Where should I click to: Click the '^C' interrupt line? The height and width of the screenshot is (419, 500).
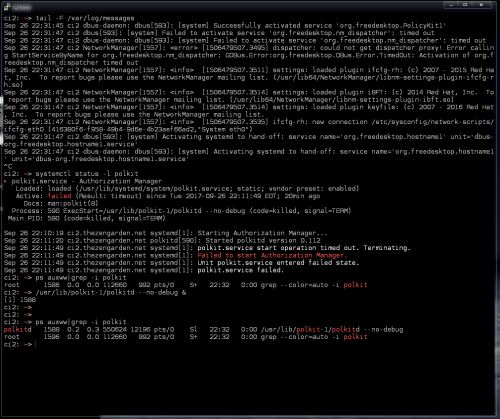[8, 166]
